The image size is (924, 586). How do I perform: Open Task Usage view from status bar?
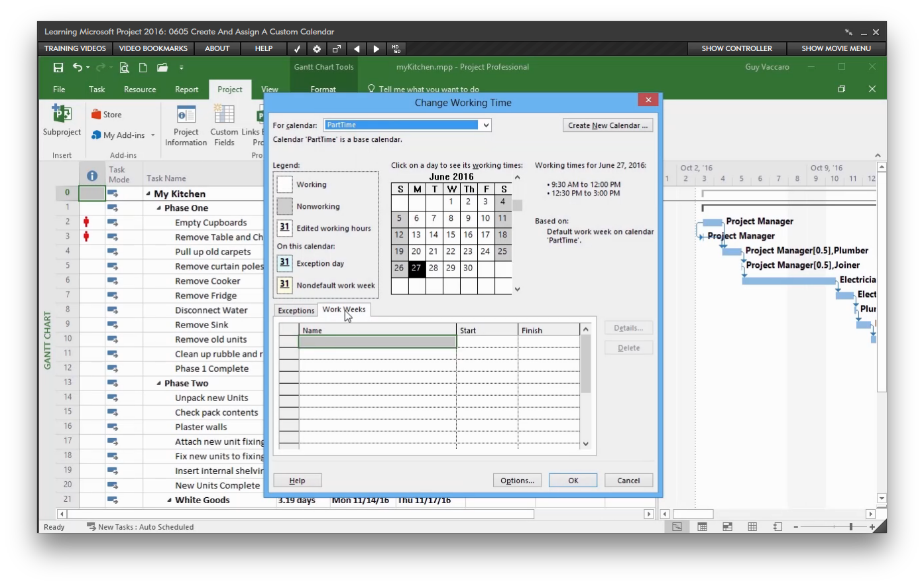pos(702,526)
